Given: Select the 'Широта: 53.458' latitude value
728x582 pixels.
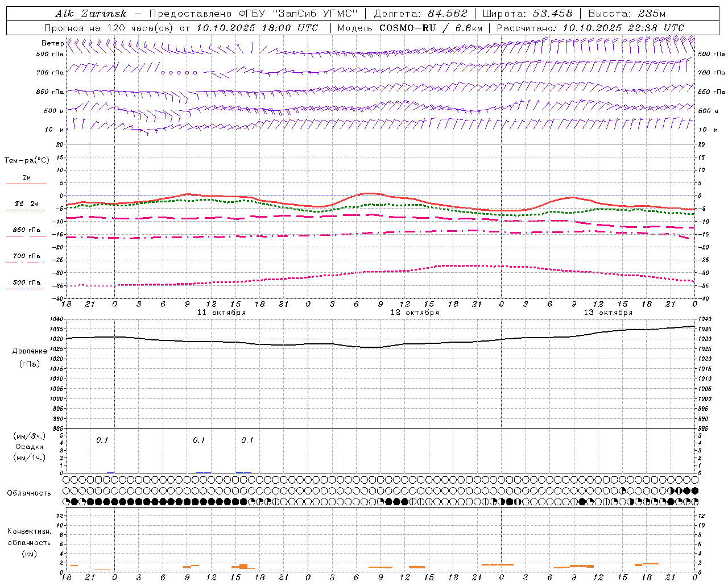Looking at the screenshot, I should point(527,14).
